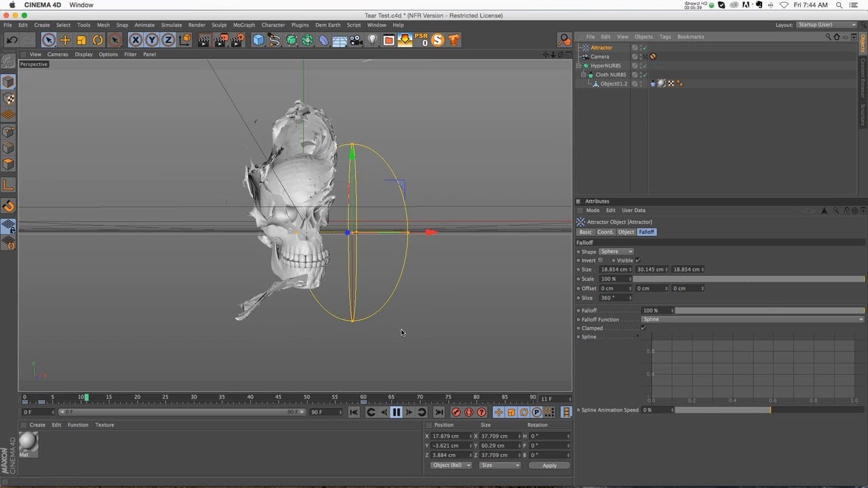Click the PSR reset icon
The height and width of the screenshot is (488, 868).
click(x=422, y=40)
